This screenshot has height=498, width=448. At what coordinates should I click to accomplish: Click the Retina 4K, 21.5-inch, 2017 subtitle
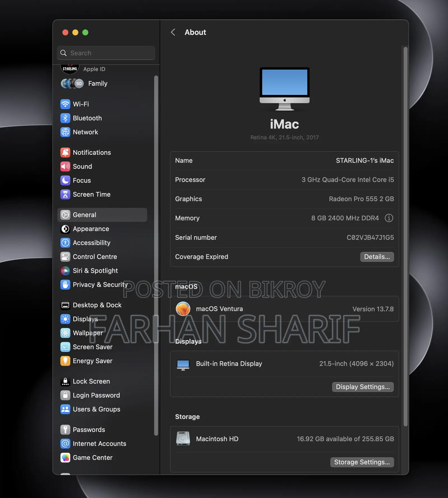click(284, 137)
